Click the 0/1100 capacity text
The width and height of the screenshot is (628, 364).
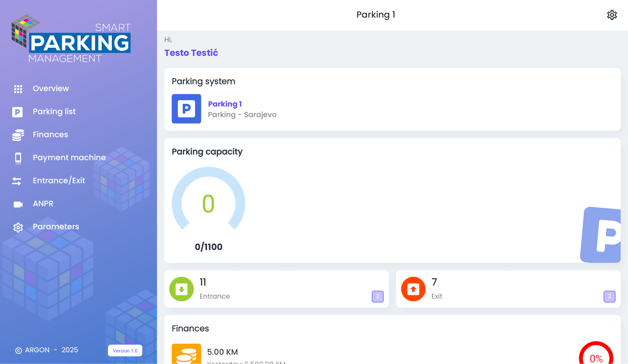pos(208,247)
